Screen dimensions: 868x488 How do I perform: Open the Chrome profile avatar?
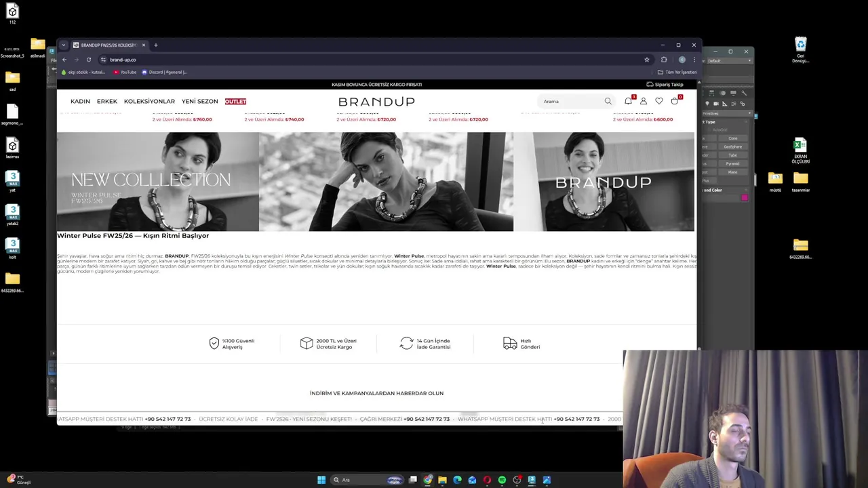[682, 60]
